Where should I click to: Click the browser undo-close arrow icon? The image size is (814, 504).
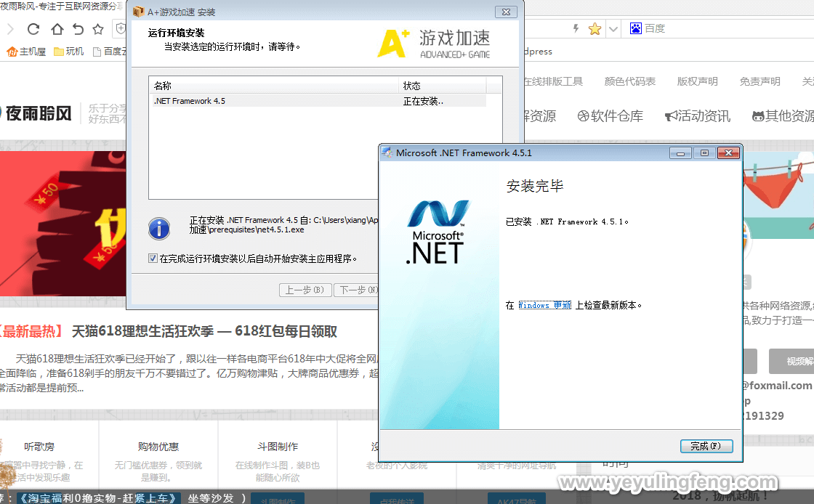click(78, 29)
